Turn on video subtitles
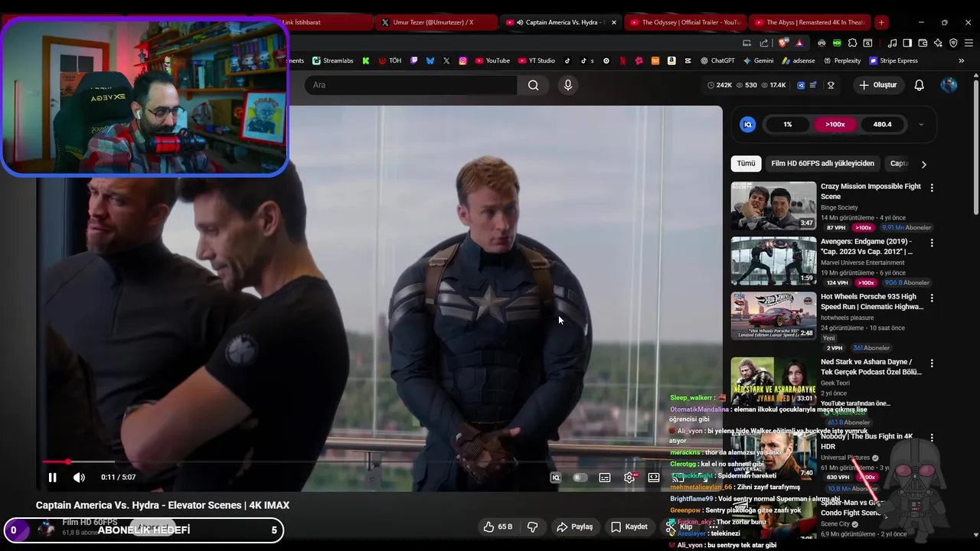The width and height of the screenshot is (980, 551). (x=605, y=478)
